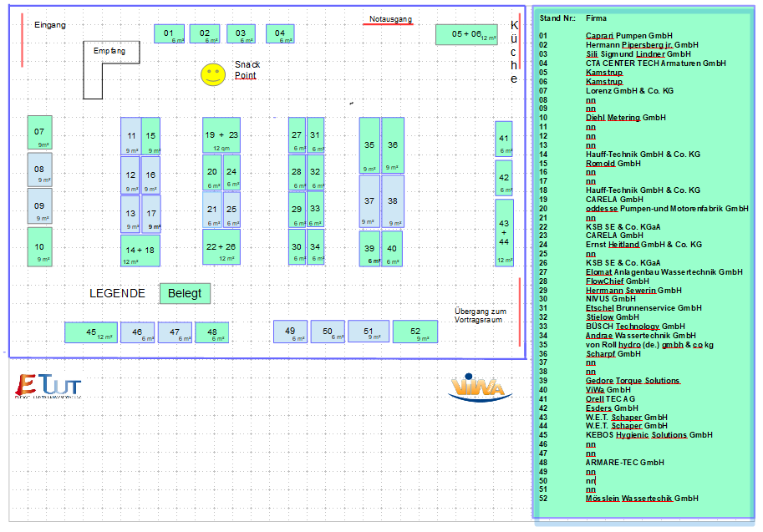Viewport: 763px width, 532px height.
Task: Select combined booth 19 + 23
Action: (x=221, y=135)
